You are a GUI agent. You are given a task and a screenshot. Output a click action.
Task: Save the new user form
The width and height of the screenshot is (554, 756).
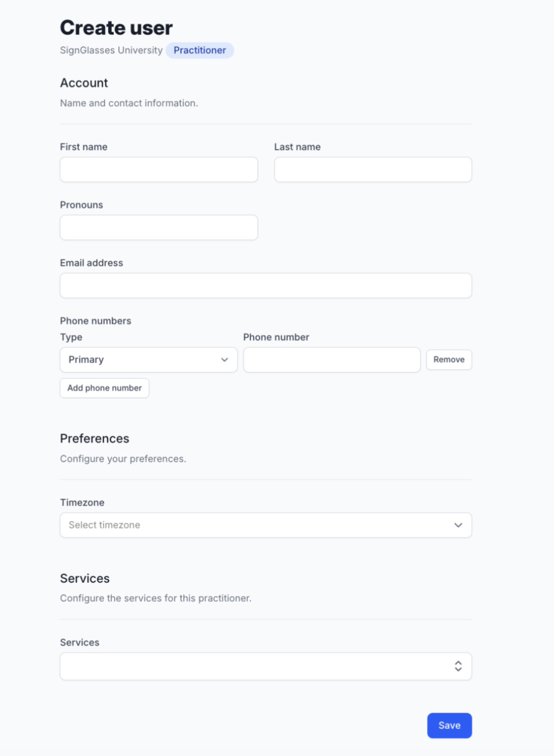coord(449,725)
